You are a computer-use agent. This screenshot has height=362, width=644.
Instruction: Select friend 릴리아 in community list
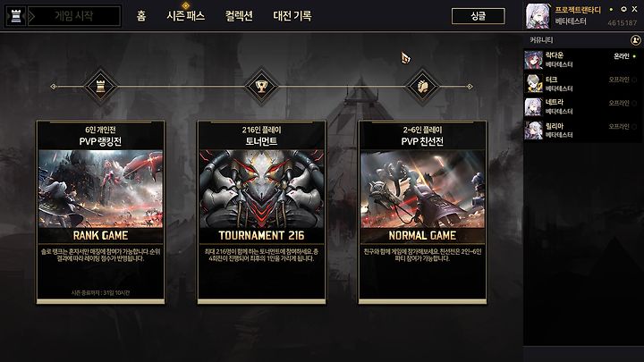(x=581, y=130)
